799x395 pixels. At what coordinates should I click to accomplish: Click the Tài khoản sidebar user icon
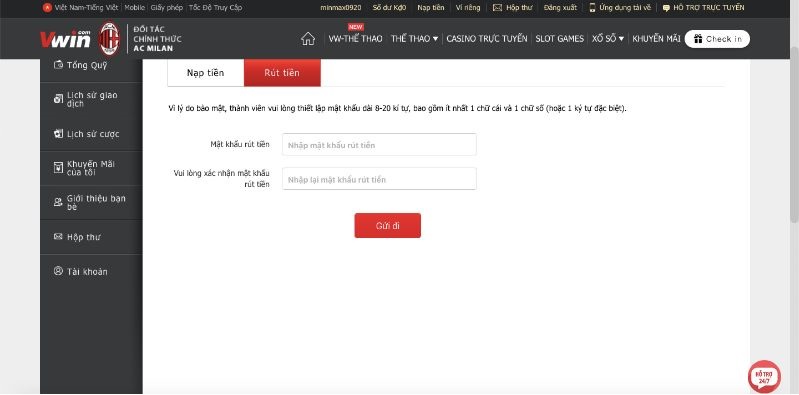(x=58, y=271)
